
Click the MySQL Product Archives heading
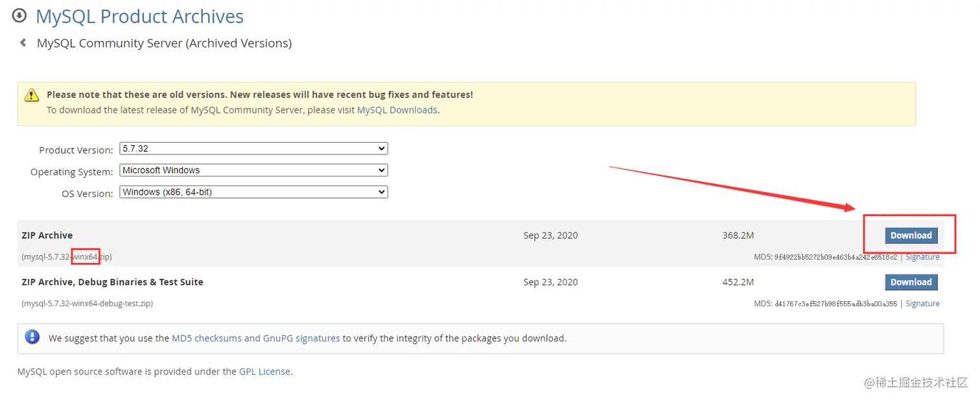(139, 16)
